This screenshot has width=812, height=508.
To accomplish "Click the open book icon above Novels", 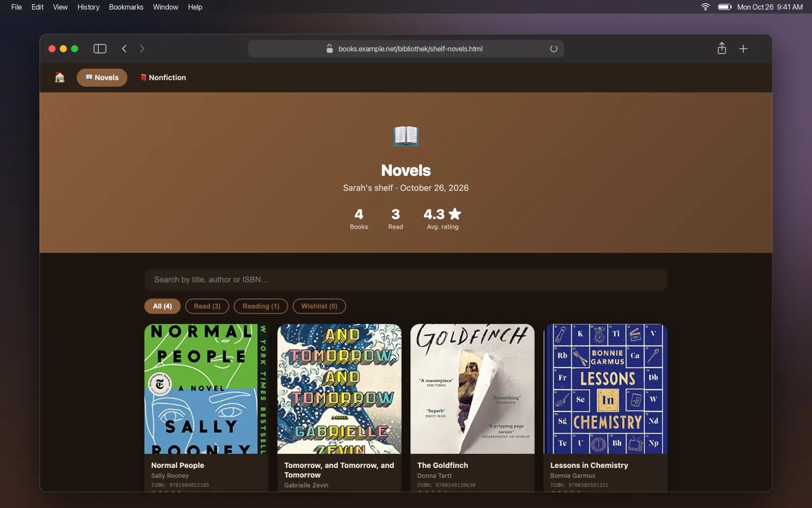I will point(406,135).
